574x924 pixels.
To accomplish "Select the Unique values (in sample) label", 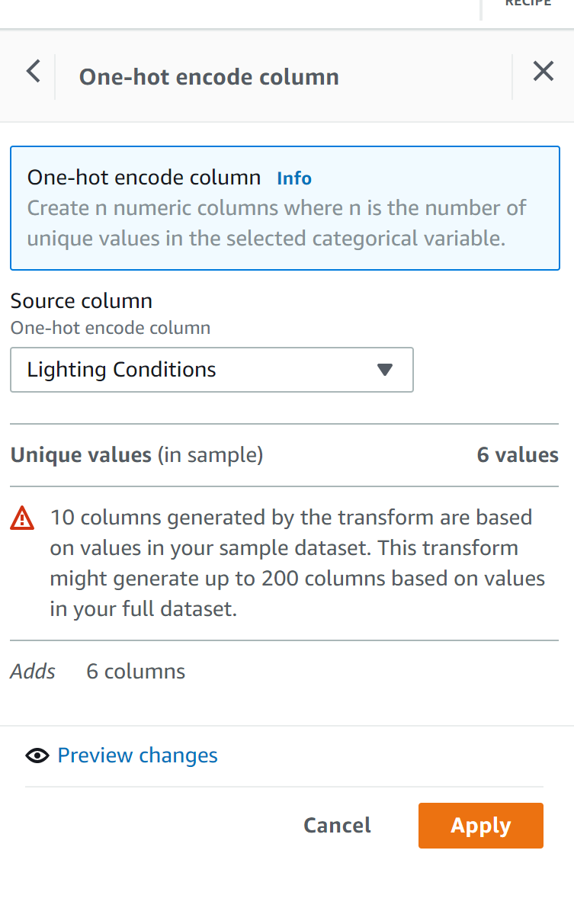I will [136, 455].
